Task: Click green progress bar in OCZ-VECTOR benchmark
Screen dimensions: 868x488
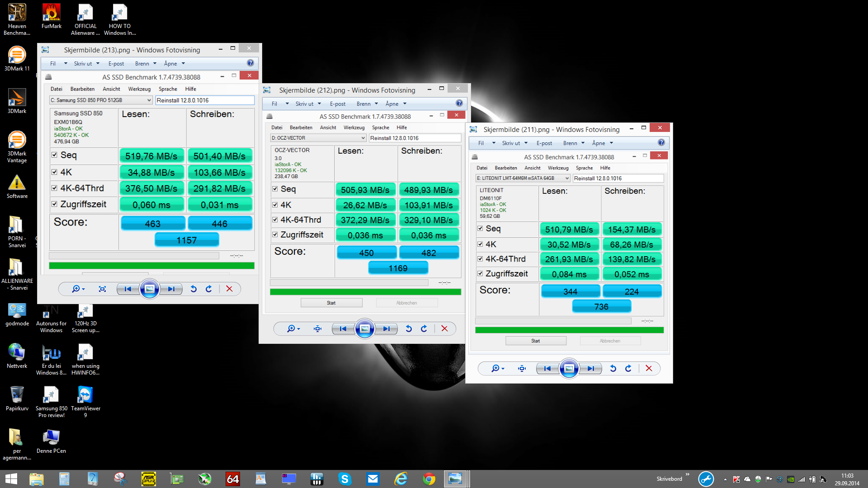Action: (x=365, y=292)
